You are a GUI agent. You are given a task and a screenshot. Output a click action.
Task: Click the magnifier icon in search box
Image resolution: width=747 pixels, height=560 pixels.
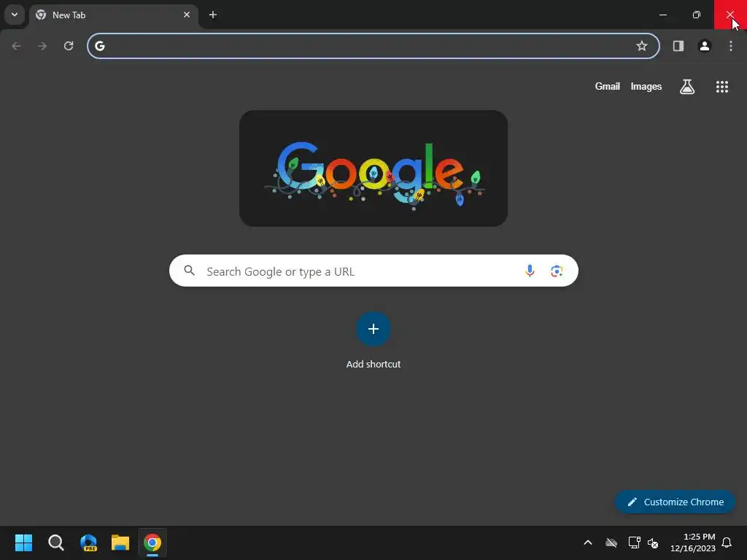click(x=189, y=271)
